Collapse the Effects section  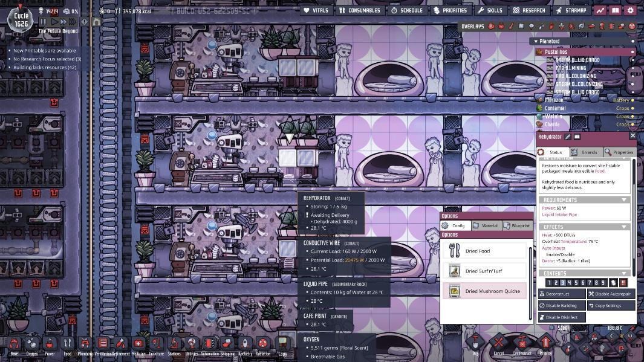point(624,227)
